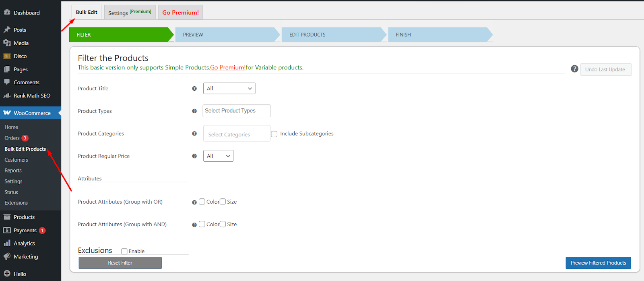644x281 pixels.
Task: Click the Analytics bar chart icon
Action: tap(7, 243)
